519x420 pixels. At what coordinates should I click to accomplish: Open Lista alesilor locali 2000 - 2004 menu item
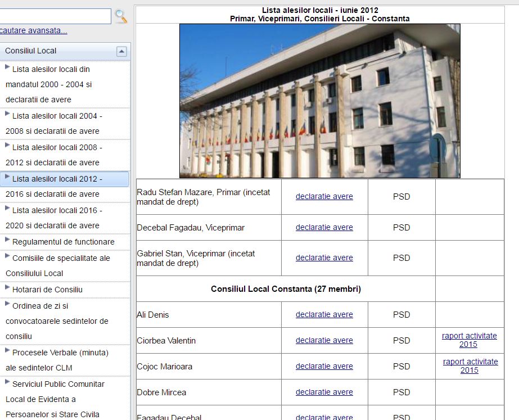[x=51, y=84]
